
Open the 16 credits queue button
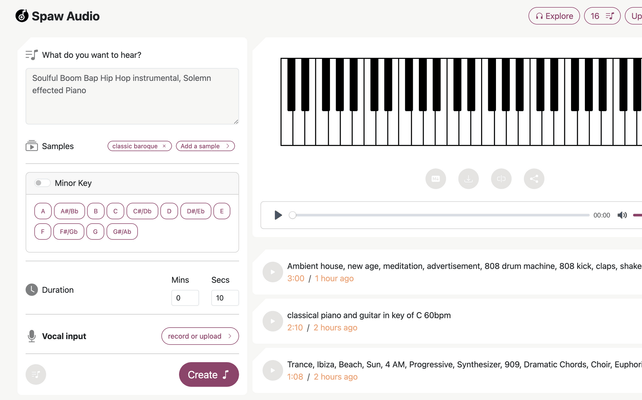[601, 16]
